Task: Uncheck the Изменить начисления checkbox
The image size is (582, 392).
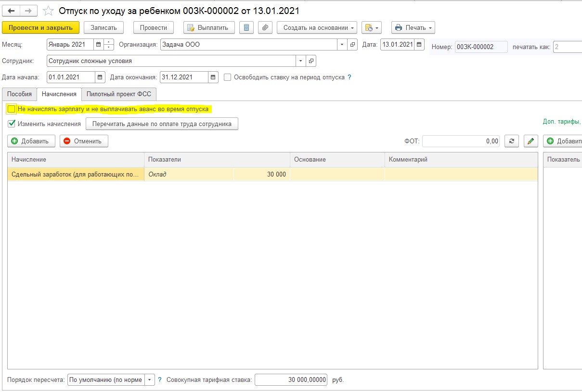Action: tap(12, 124)
